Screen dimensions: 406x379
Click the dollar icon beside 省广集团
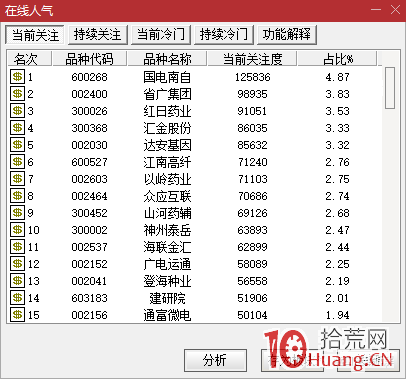(17, 94)
